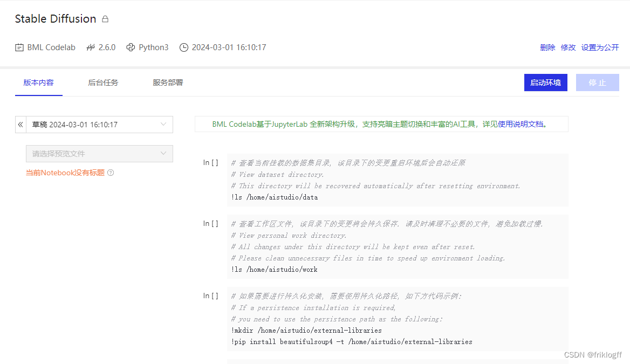This screenshot has height=364, width=630.
Task: Click the pip install beautifulsoup4 line
Action: click(352, 342)
